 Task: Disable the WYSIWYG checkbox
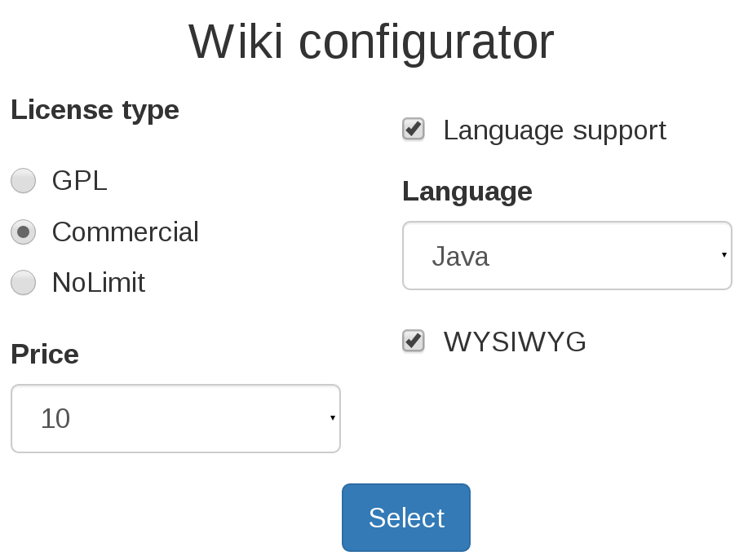[x=414, y=341]
